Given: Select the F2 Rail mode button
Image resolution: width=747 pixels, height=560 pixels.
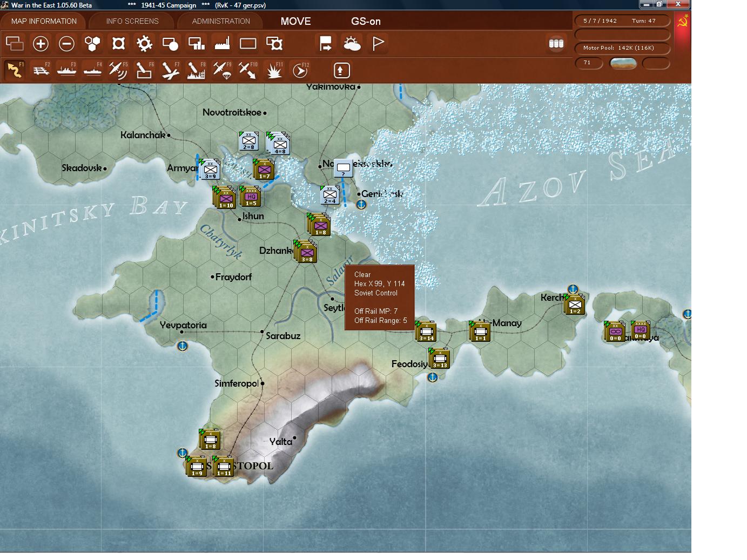Looking at the screenshot, I should coord(41,70).
